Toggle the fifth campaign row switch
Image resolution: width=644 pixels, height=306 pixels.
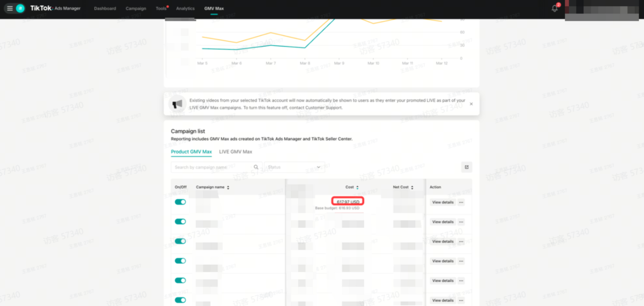(180, 280)
